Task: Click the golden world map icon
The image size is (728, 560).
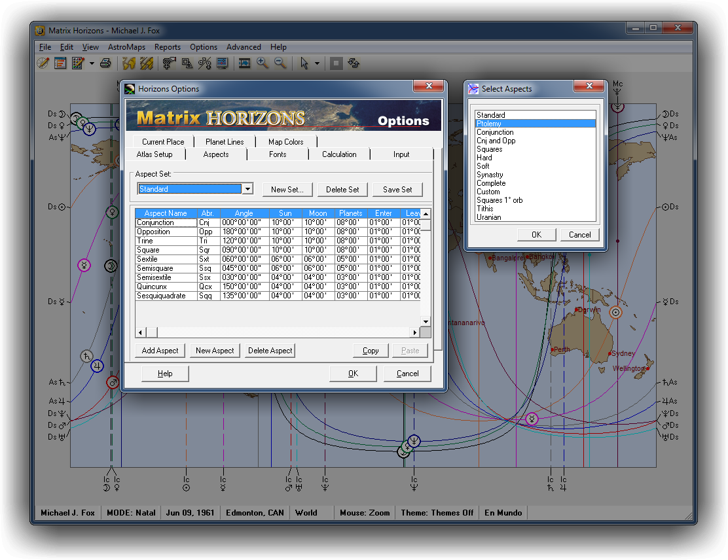Action: (128, 63)
